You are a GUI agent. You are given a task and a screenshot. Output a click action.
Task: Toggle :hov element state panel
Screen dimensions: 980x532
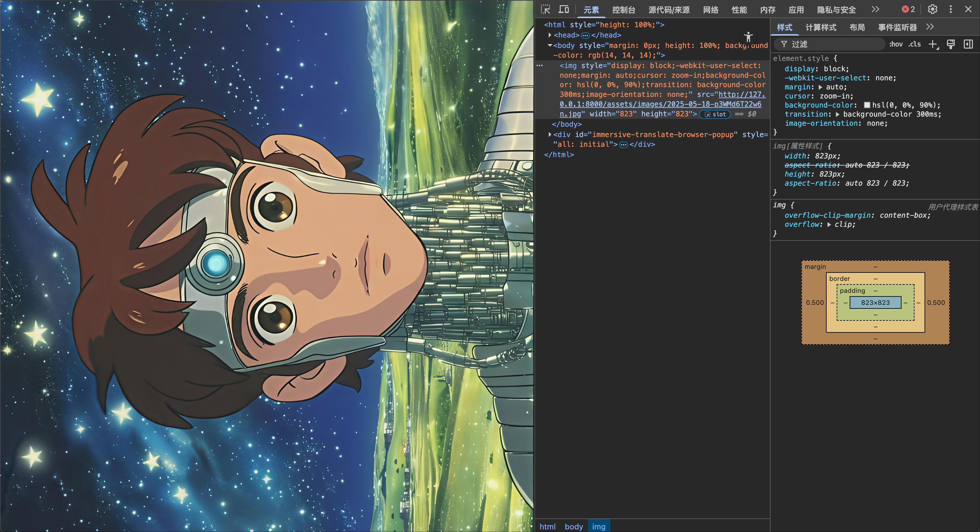[896, 44]
